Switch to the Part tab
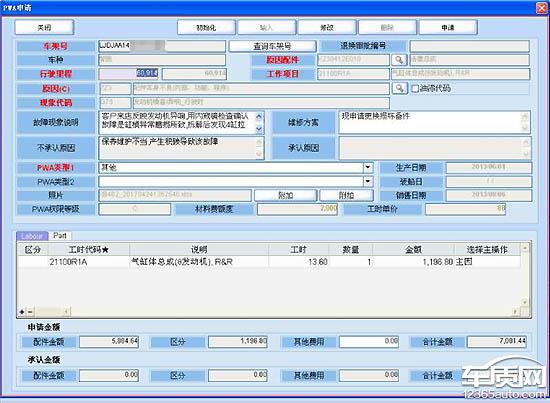This screenshot has height=403, width=550. coord(60,236)
